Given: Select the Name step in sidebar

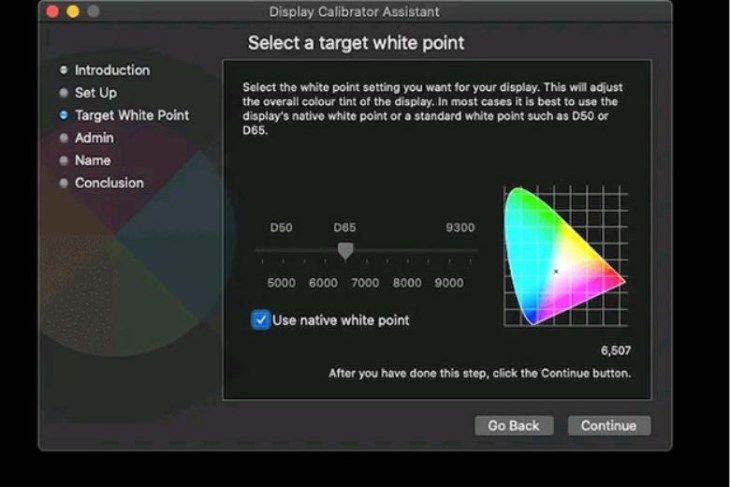Looking at the screenshot, I should point(85,160).
